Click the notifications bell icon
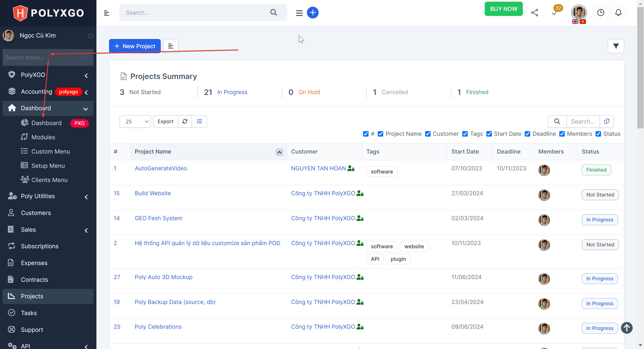The width and height of the screenshot is (644, 349). (x=618, y=13)
